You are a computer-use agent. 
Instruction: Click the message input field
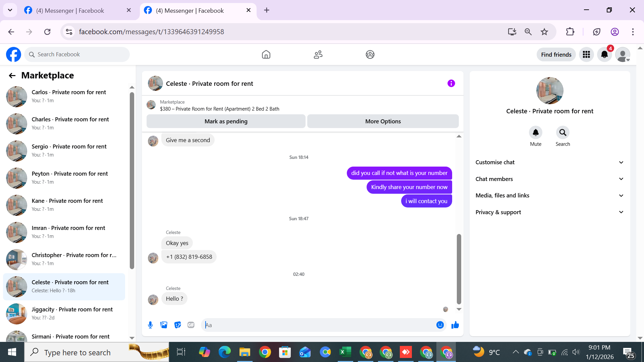click(319, 325)
